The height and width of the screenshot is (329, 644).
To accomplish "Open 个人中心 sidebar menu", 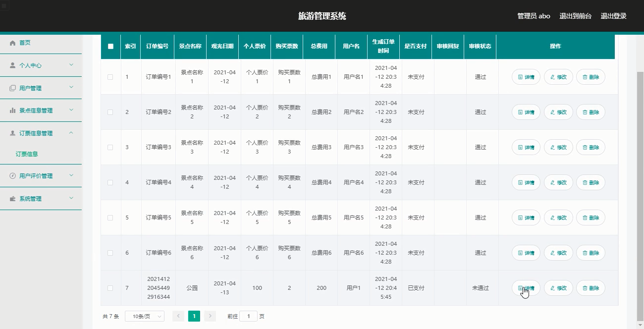I will [x=41, y=65].
